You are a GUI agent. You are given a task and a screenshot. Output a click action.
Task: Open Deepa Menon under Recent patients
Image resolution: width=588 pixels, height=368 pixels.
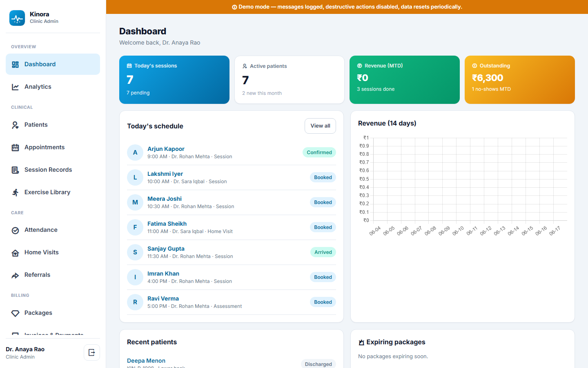pyautogui.click(x=146, y=361)
